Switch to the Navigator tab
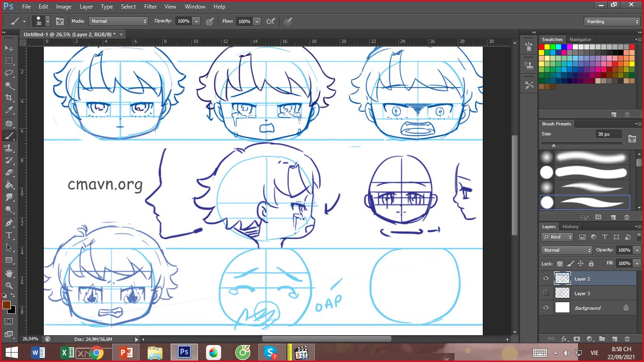Viewport: 644px width, 362px height. [x=580, y=40]
